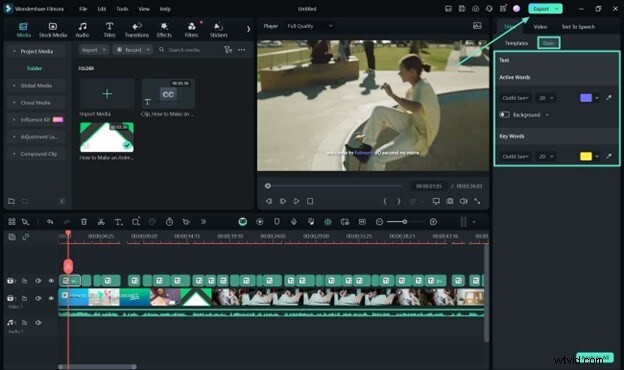Image resolution: width=624 pixels, height=370 pixels.
Task: Delete the selected clip using trash icon
Action: [84, 222]
